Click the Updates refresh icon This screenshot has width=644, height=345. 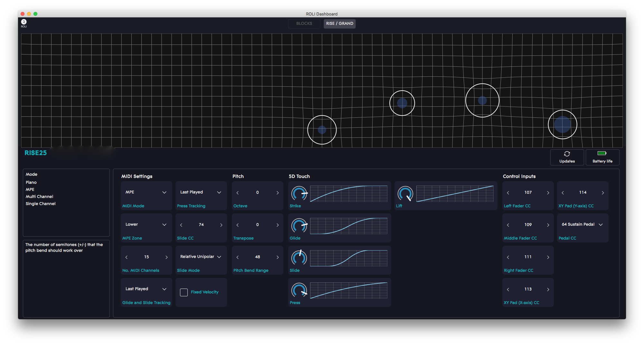click(x=567, y=154)
